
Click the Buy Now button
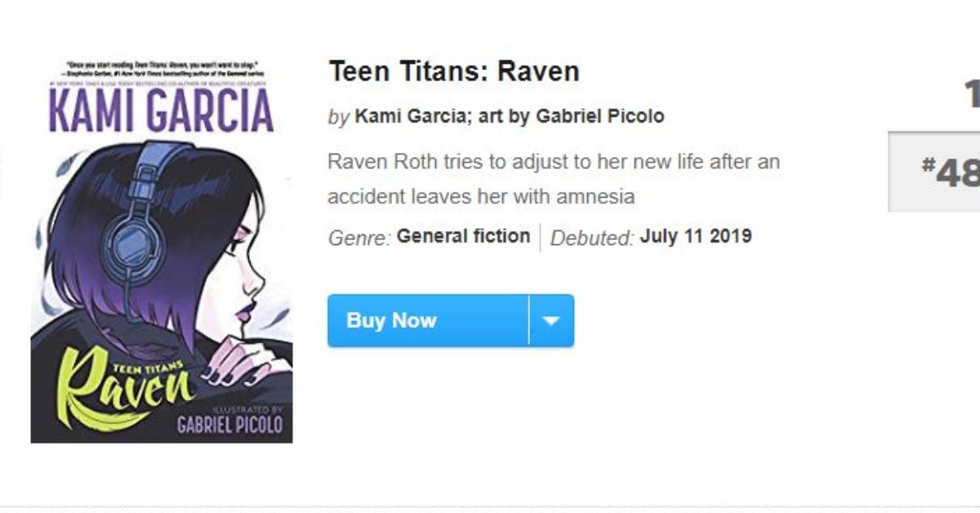click(x=425, y=320)
